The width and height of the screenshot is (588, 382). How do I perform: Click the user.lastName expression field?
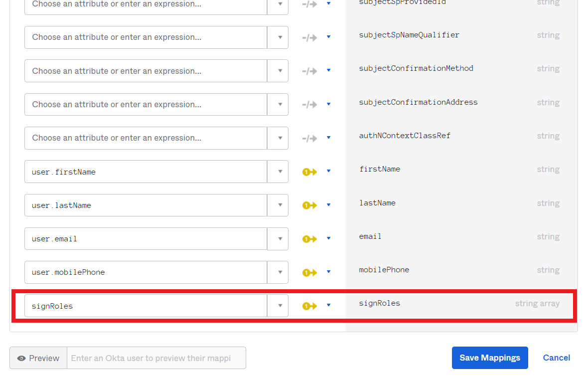[146, 205]
